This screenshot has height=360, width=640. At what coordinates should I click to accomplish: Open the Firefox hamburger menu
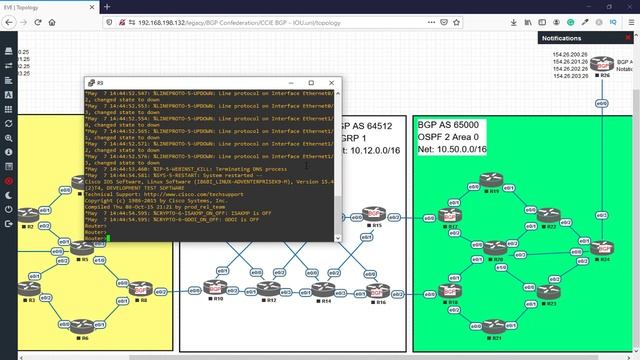click(x=631, y=22)
